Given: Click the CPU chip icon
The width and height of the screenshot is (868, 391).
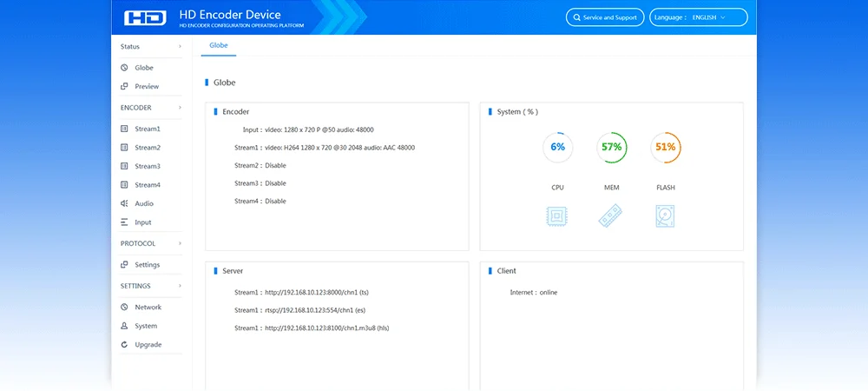Looking at the screenshot, I should tap(557, 216).
